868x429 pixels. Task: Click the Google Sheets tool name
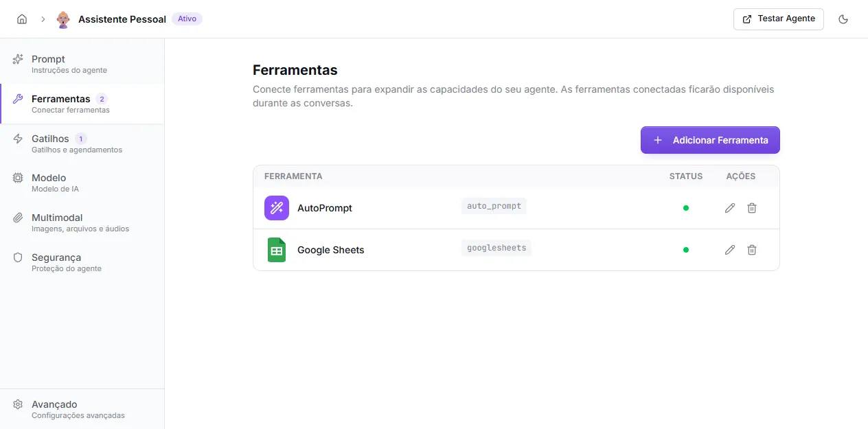click(x=331, y=250)
